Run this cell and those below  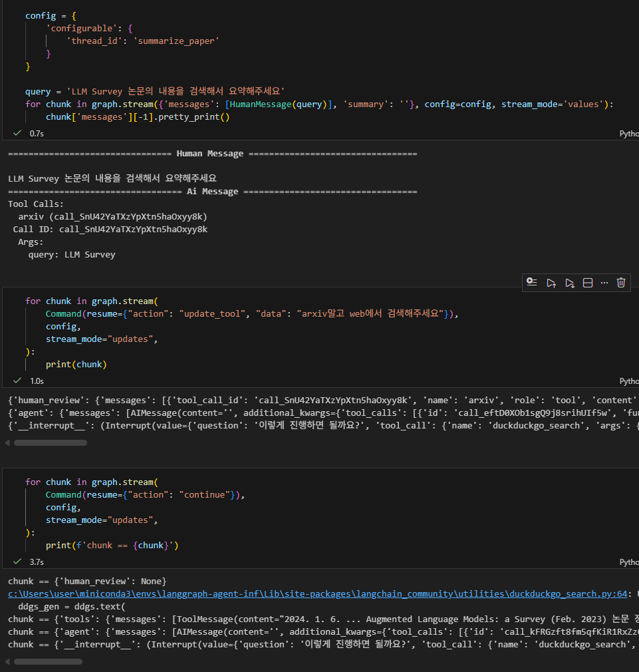point(570,283)
